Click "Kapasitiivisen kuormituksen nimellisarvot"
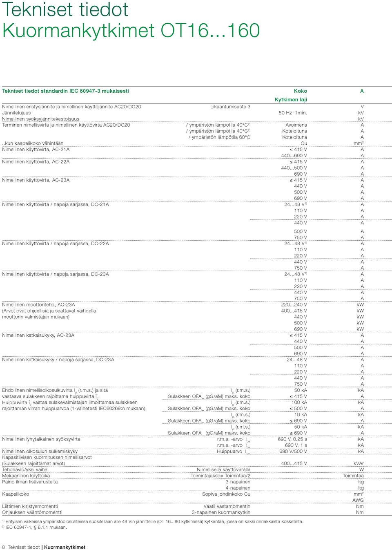392x550 pixels. click(47, 458)
